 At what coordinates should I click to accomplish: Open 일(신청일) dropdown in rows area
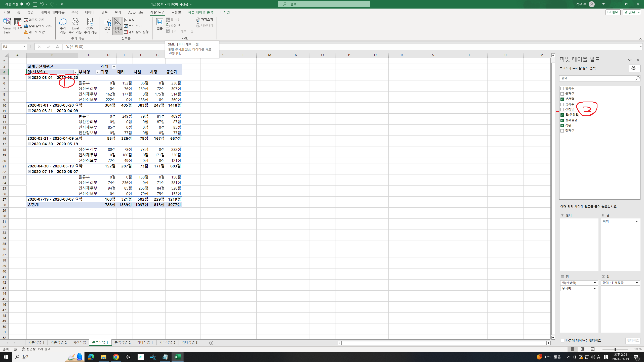point(595,283)
